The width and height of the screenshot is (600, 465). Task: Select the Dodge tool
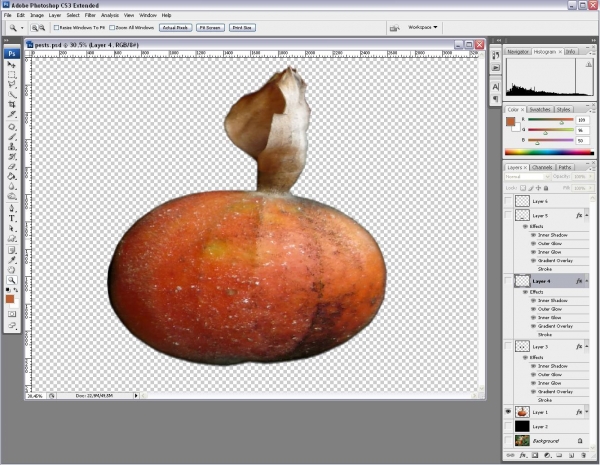(12, 197)
